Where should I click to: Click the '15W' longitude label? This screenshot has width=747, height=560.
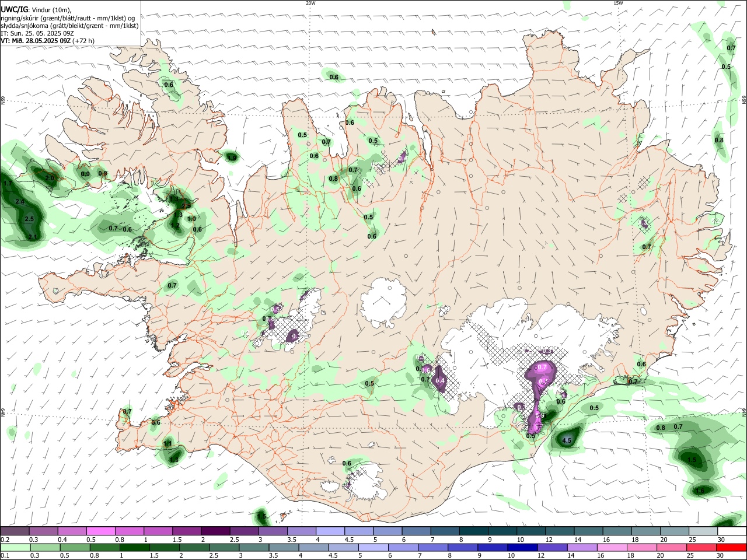click(x=617, y=3)
